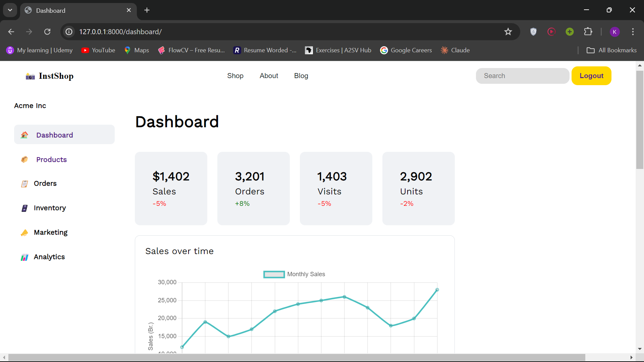This screenshot has height=362, width=644.
Task: Reload the dashboard page
Action: point(47,32)
